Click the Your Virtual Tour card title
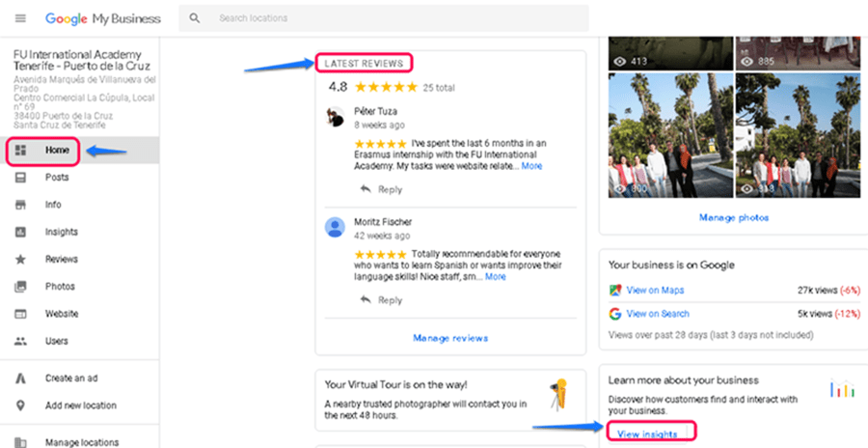868x448 pixels. coord(395,384)
